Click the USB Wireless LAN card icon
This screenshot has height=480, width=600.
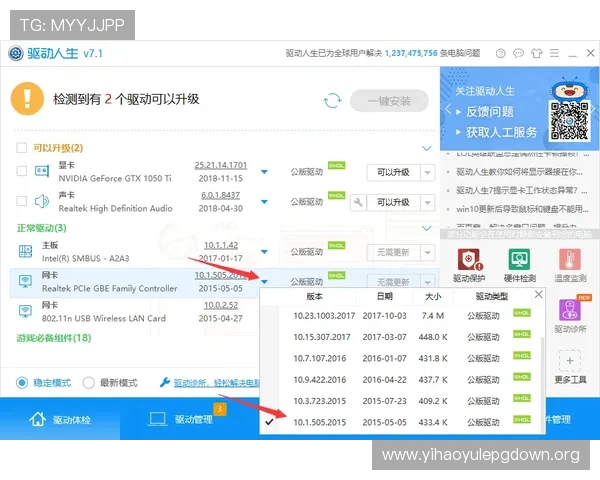click(25, 310)
